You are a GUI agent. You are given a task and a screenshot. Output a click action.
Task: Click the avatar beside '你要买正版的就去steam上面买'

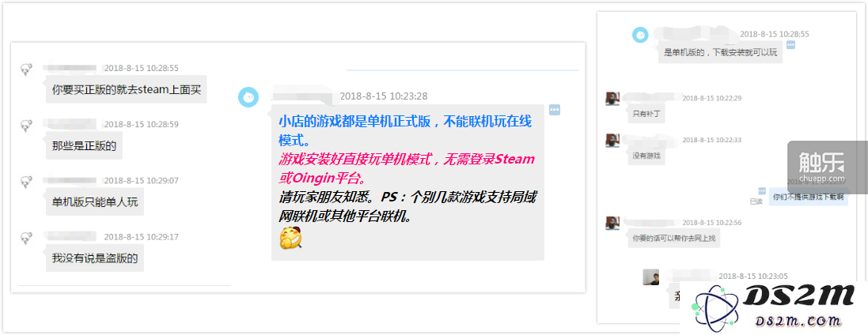click(25, 70)
